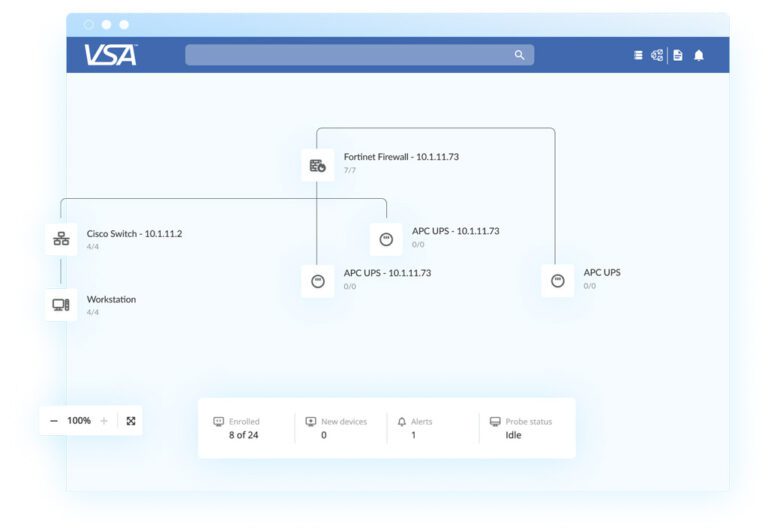
Task: Click the magnifier icon in search bar
Action: click(x=519, y=55)
